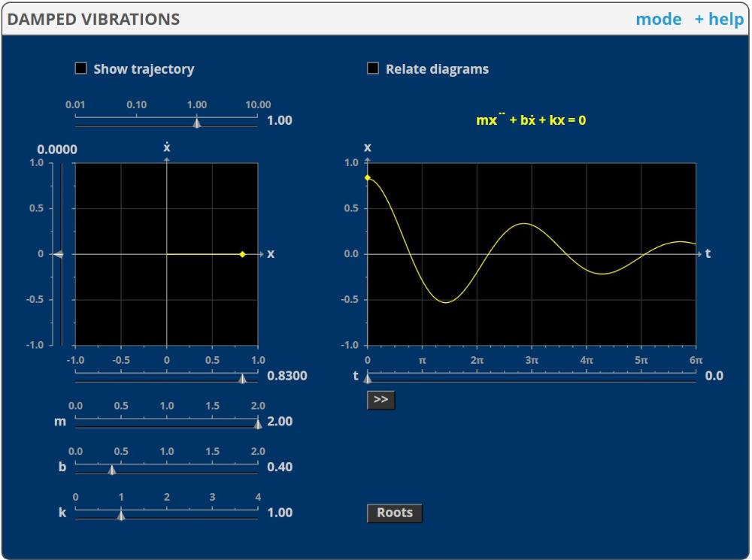This screenshot has height=560, width=752.
Task: Click the yellow start point on x-t graph
Action: pos(368,178)
